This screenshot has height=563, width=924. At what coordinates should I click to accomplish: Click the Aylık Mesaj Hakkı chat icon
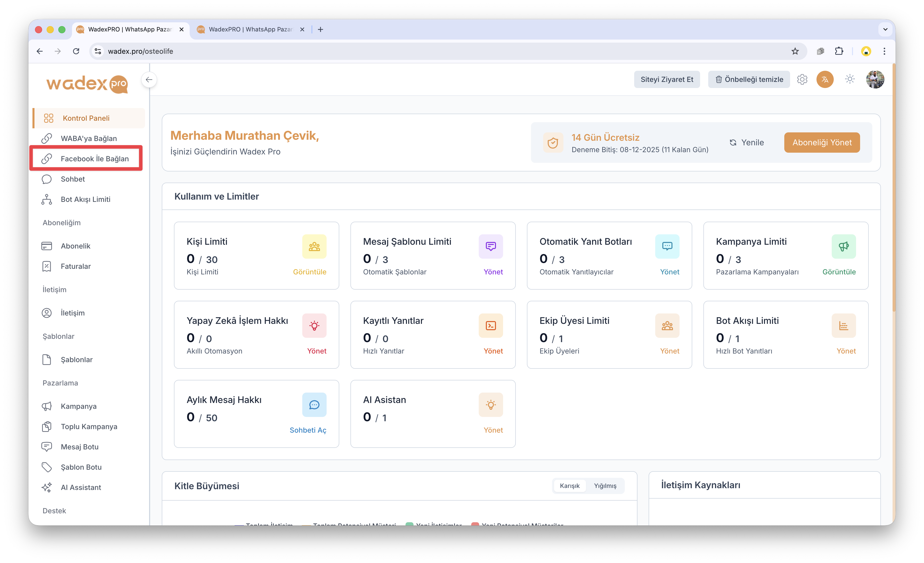[314, 405]
